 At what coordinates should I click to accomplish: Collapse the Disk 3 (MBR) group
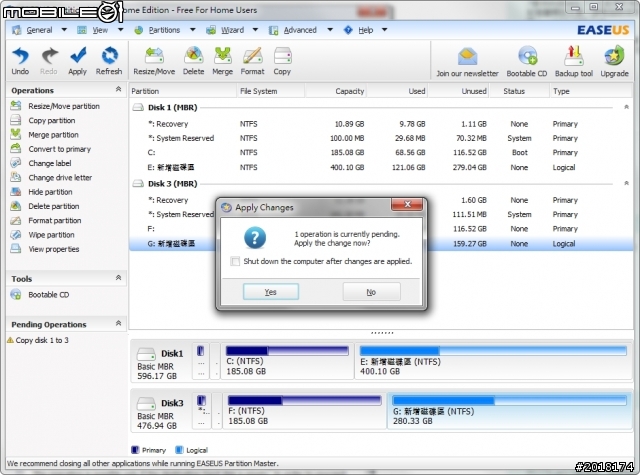pyautogui.click(x=626, y=184)
